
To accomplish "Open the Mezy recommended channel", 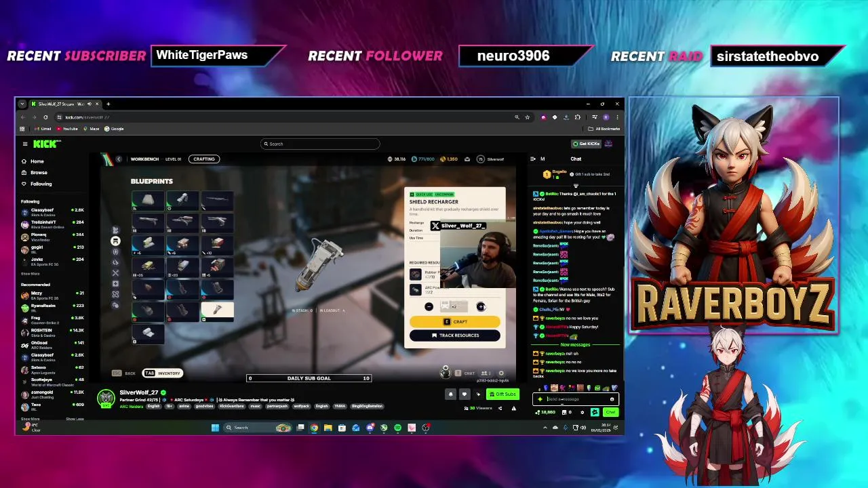I will tap(53, 295).
